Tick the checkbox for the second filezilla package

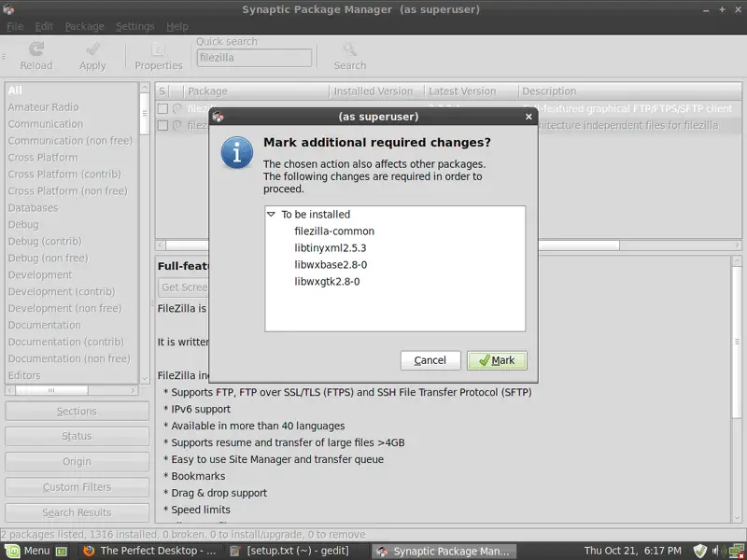point(162,125)
